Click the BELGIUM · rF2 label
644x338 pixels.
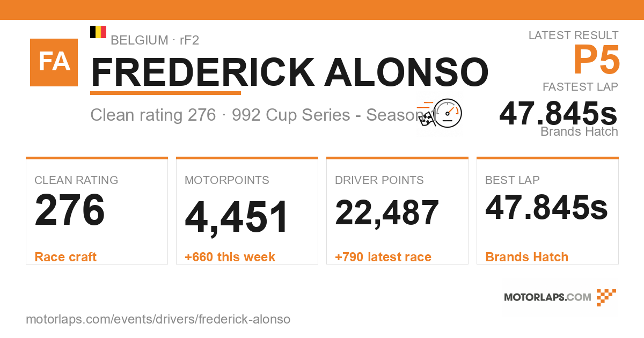155,40
